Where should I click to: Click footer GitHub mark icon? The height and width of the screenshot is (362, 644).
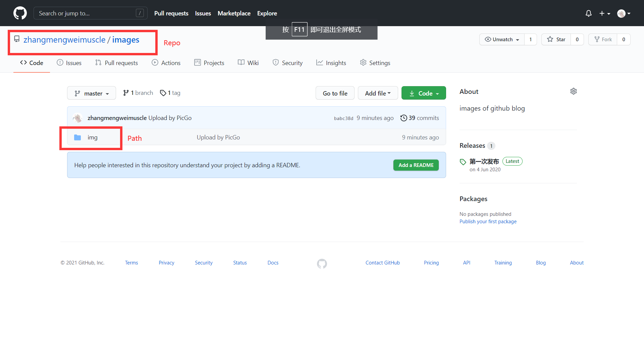pos(322,264)
